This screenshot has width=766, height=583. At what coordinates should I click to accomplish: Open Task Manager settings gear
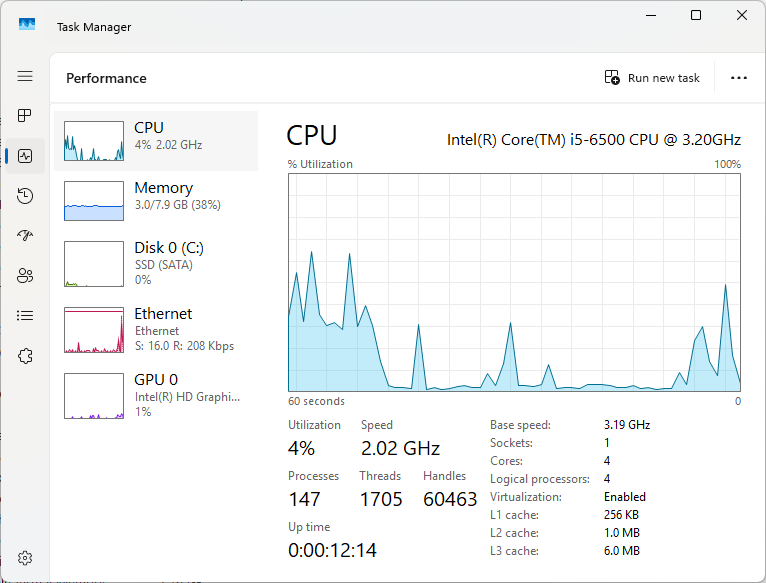25,558
